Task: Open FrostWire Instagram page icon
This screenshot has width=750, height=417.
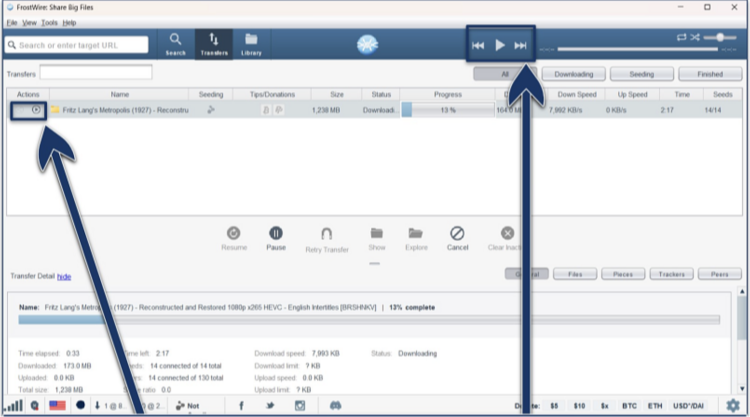Action: click(x=300, y=406)
